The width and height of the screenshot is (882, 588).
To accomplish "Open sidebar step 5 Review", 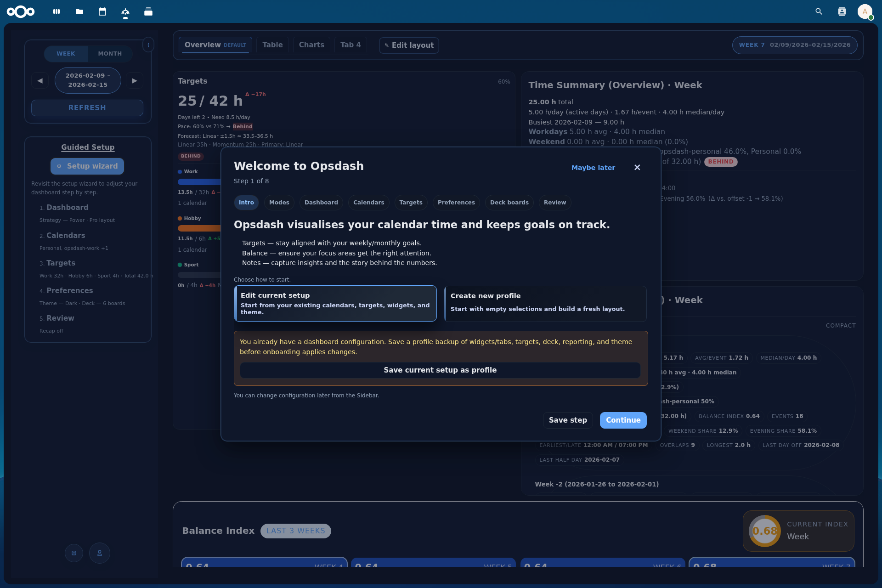I will coord(60,318).
